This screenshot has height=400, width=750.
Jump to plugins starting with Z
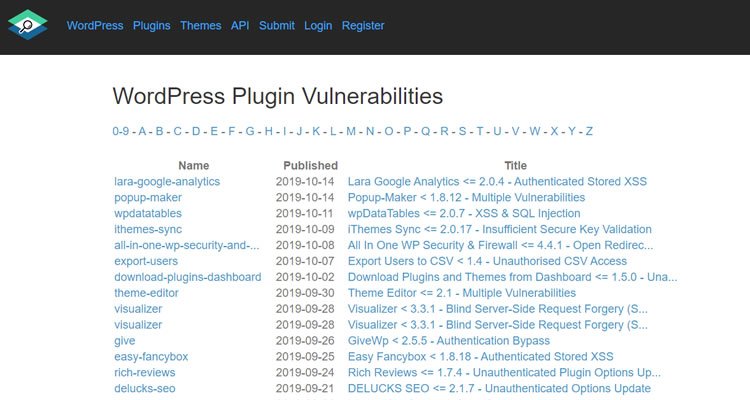(x=589, y=131)
